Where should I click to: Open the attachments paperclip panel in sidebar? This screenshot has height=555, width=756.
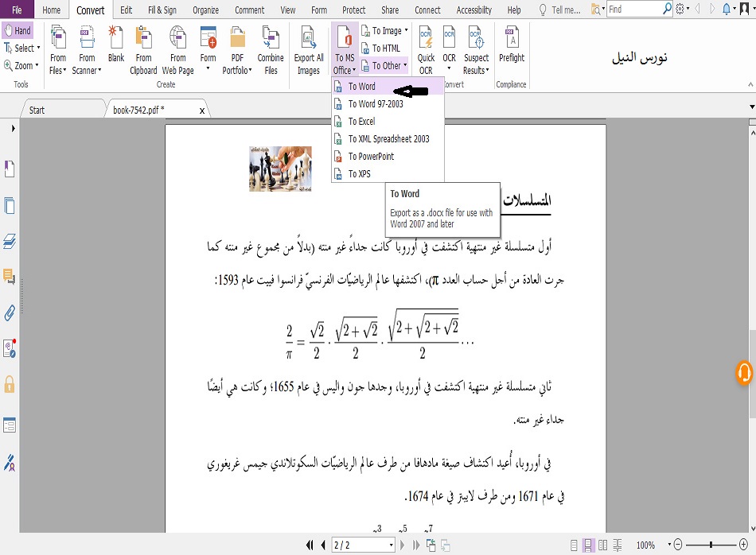(x=10, y=312)
